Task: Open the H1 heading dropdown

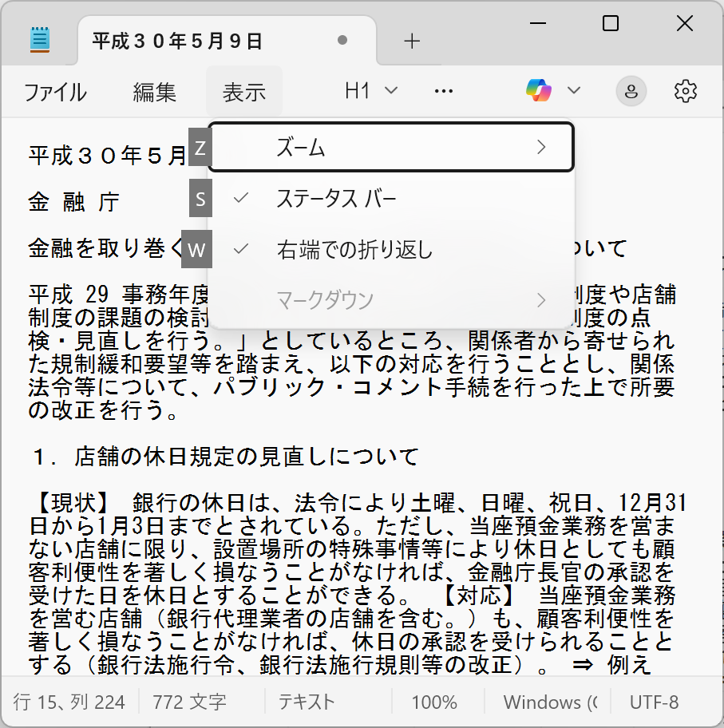Action: coord(370,92)
